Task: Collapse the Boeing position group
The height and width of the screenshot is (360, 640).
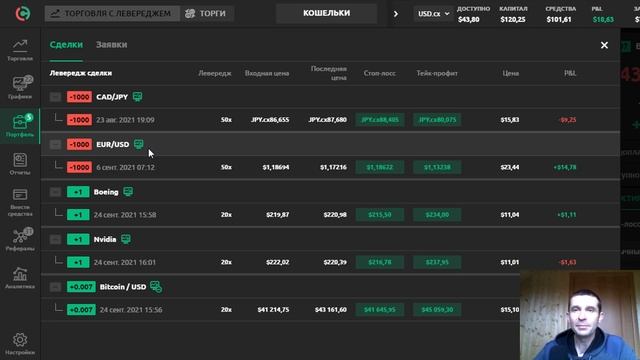Action: pyautogui.click(x=56, y=192)
